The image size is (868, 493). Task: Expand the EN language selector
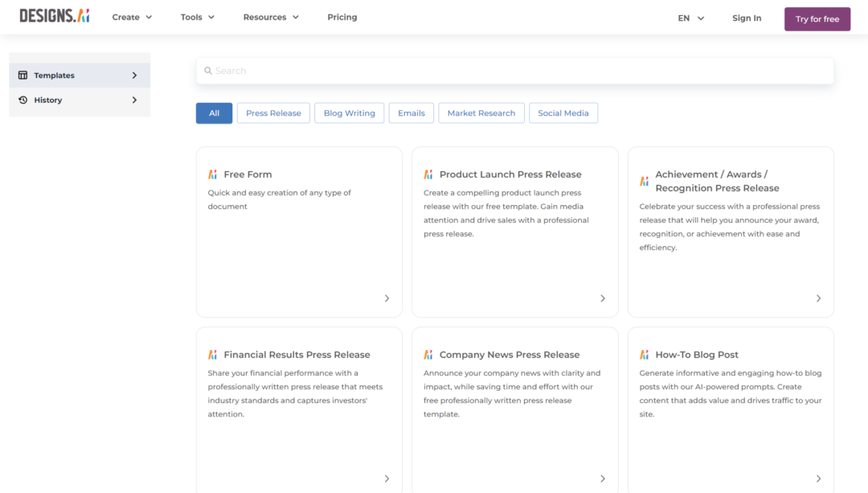[x=689, y=16]
